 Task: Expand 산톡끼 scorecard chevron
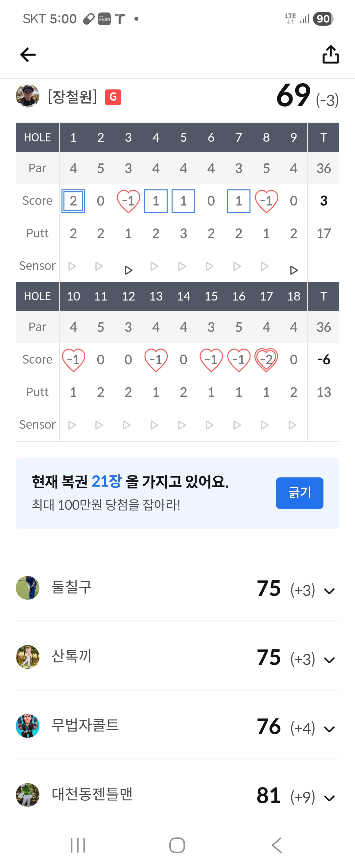(329, 660)
